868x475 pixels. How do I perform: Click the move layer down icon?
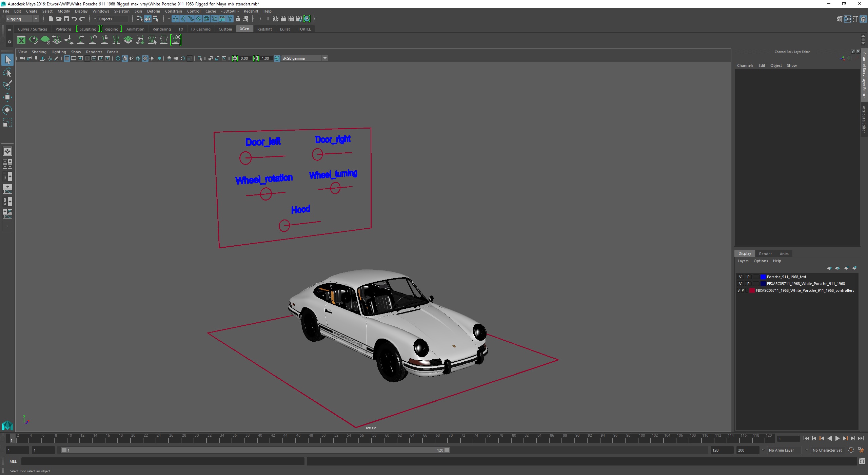837,268
